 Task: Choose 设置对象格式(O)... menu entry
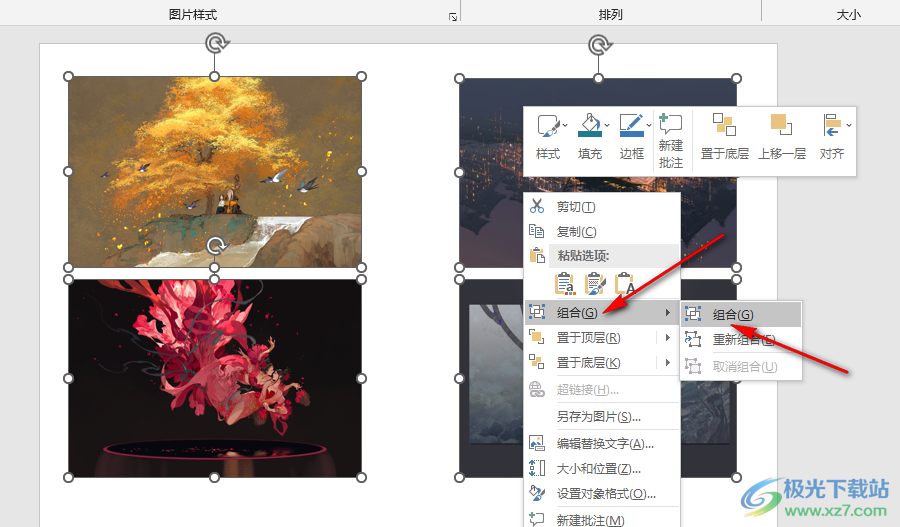coord(602,494)
